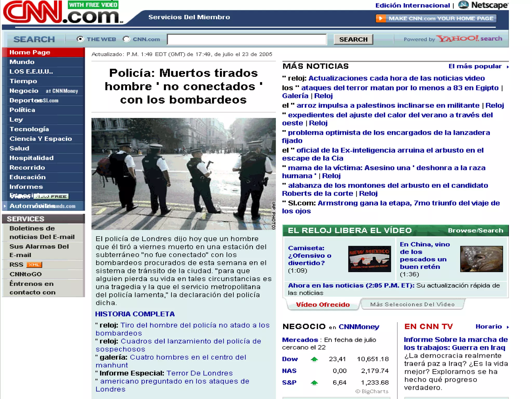Open CNNtoGO service link
Viewport: 532px width, 399px height.
(x=25, y=274)
